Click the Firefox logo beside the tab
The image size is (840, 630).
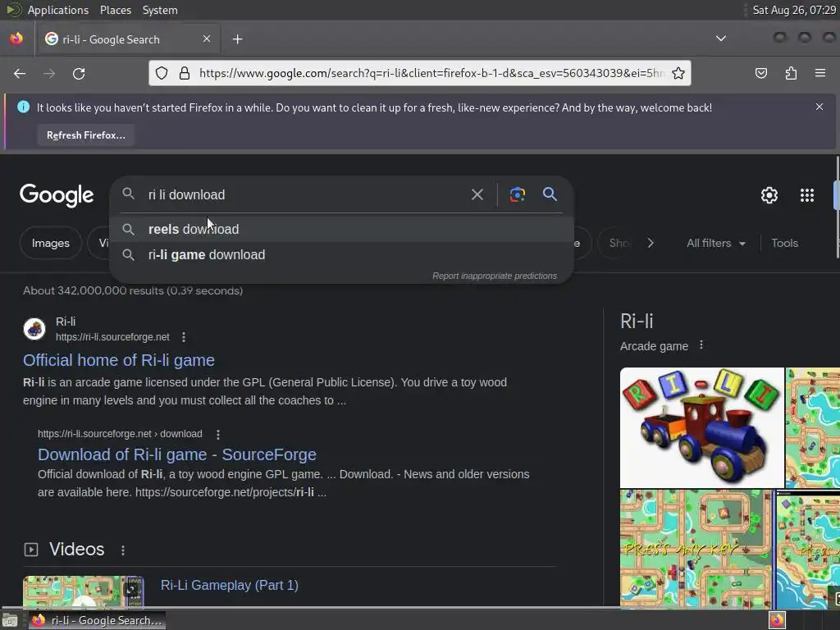(x=16, y=39)
